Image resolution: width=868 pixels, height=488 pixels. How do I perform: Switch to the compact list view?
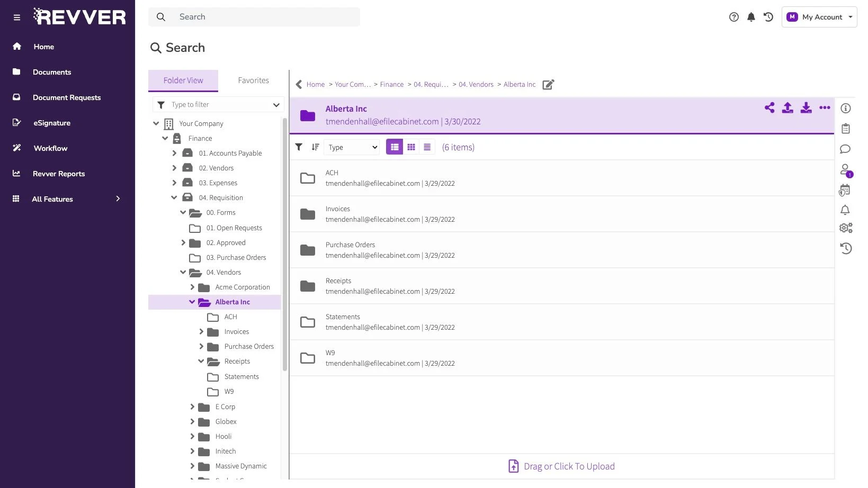click(x=427, y=147)
